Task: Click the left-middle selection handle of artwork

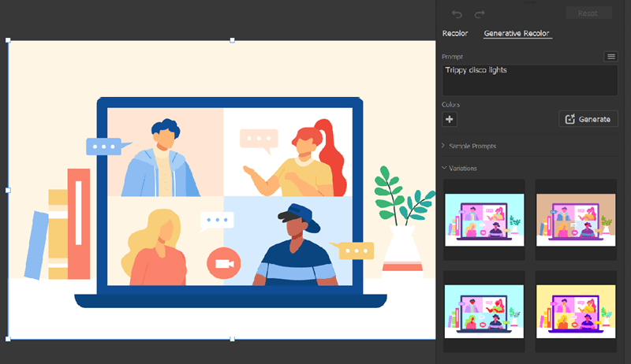Action: point(8,190)
